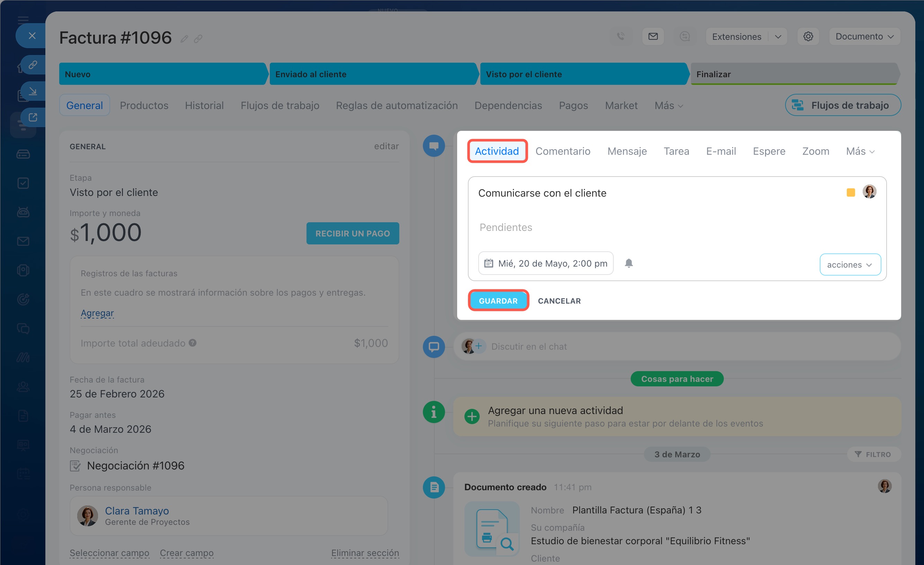Viewport: 924px width, 565px height.
Task: Click the Agregar link in invoice records
Action: tap(97, 313)
